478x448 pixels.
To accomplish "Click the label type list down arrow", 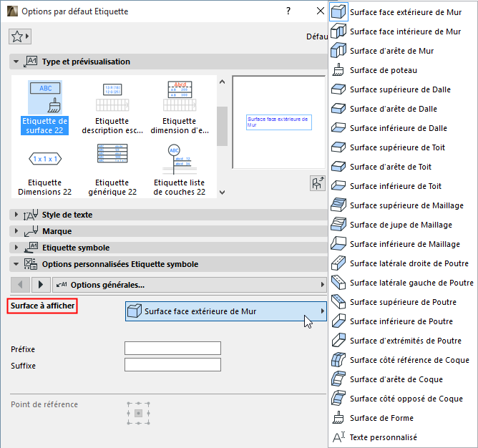I will point(223,193).
